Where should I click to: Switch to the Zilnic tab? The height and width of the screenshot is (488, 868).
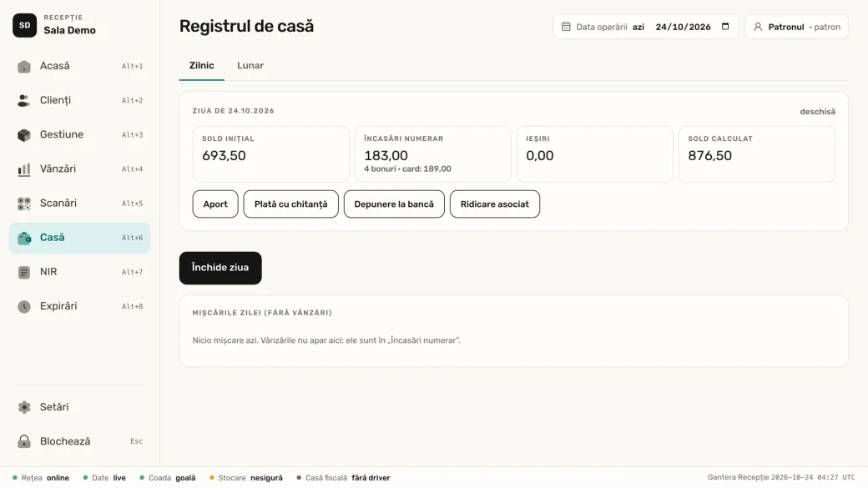(201, 66)
